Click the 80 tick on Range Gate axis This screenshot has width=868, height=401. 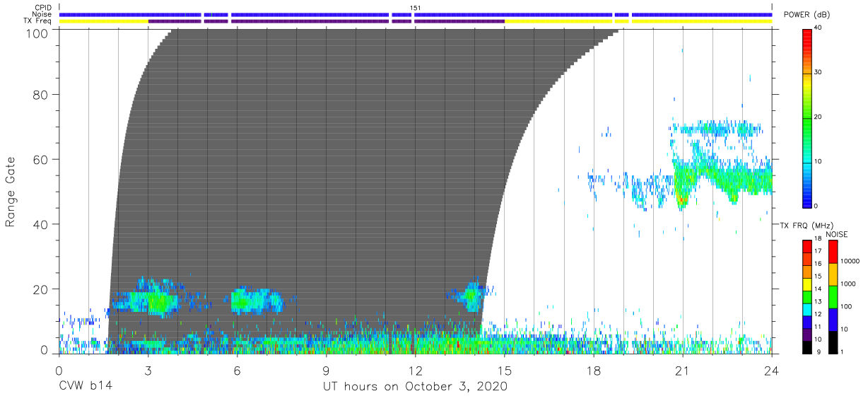click(42, 95)
